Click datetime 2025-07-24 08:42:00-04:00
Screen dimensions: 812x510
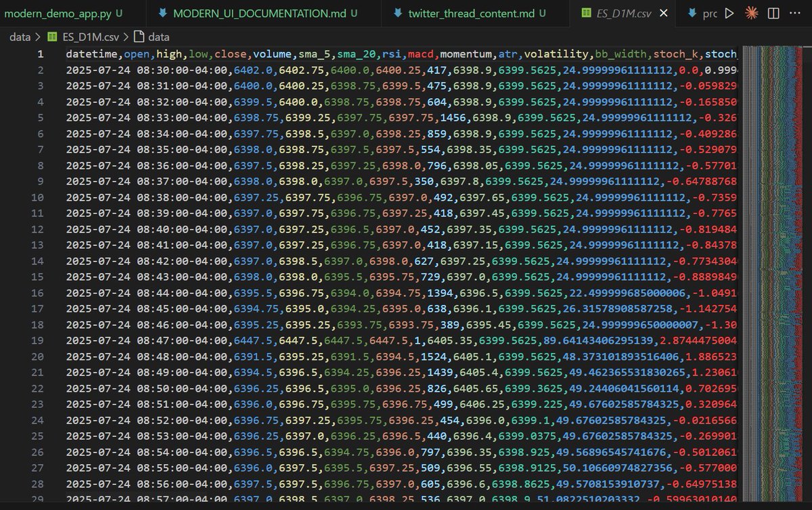point(147,260)
